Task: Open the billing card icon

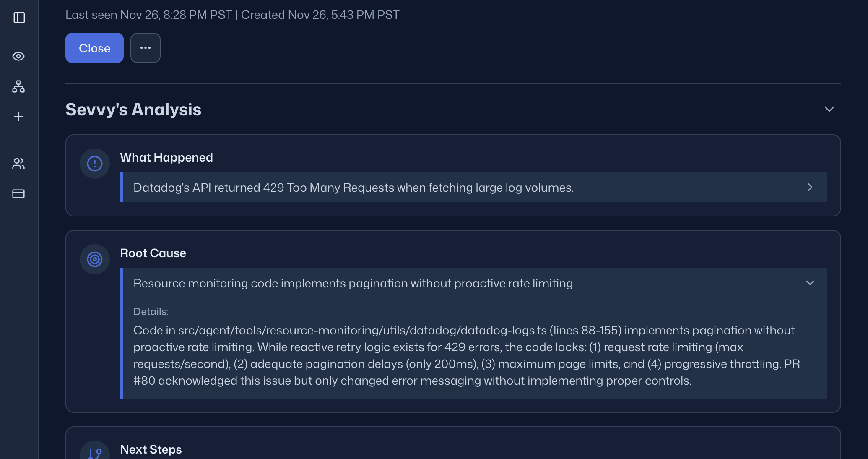Action: [x=18, y=194]
